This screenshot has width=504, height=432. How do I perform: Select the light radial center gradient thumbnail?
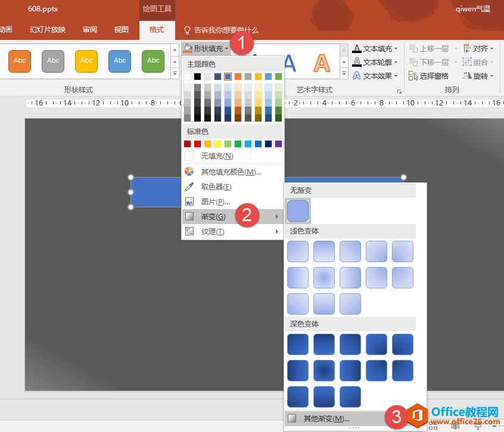(x=324, y=278)
